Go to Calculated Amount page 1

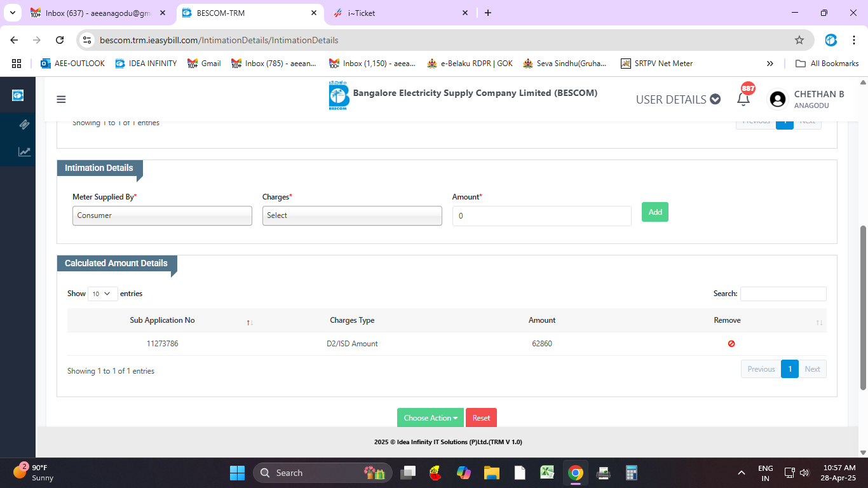(x=790, y=369)
